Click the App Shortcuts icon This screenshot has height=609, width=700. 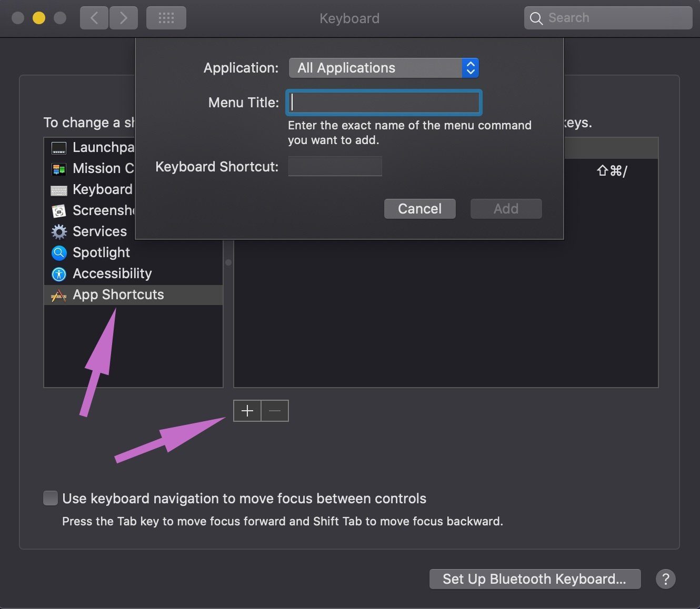59,296
